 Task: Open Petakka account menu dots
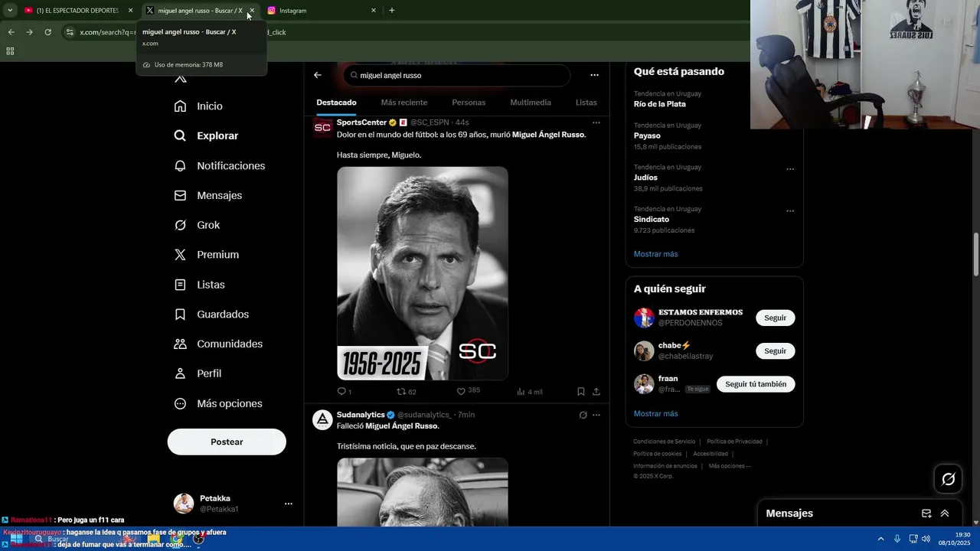(289, 504)
